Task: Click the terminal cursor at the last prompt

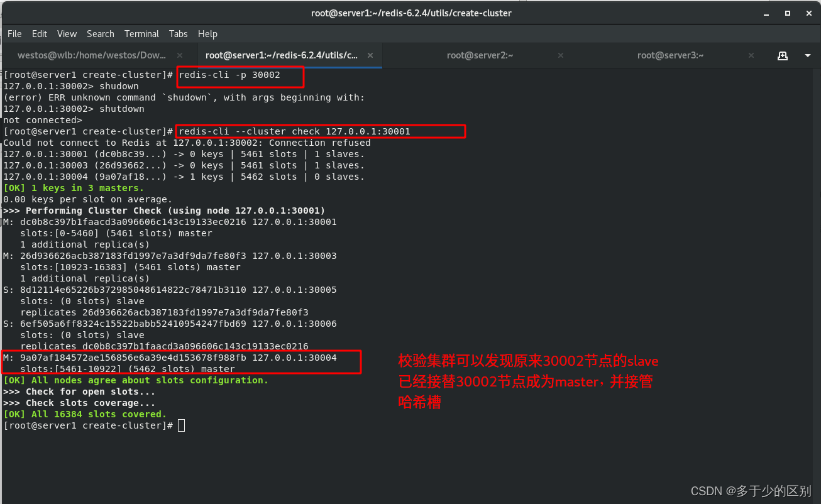Action: (x=181, y=425)
